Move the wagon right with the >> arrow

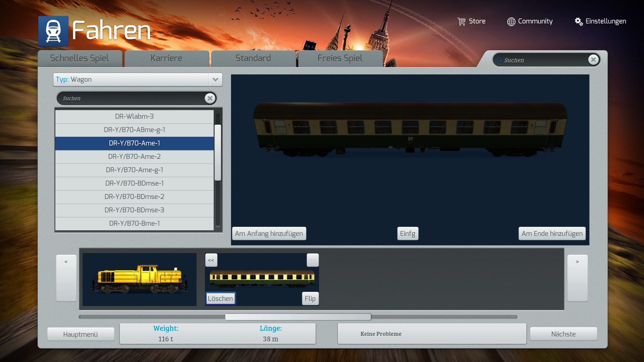312,260
